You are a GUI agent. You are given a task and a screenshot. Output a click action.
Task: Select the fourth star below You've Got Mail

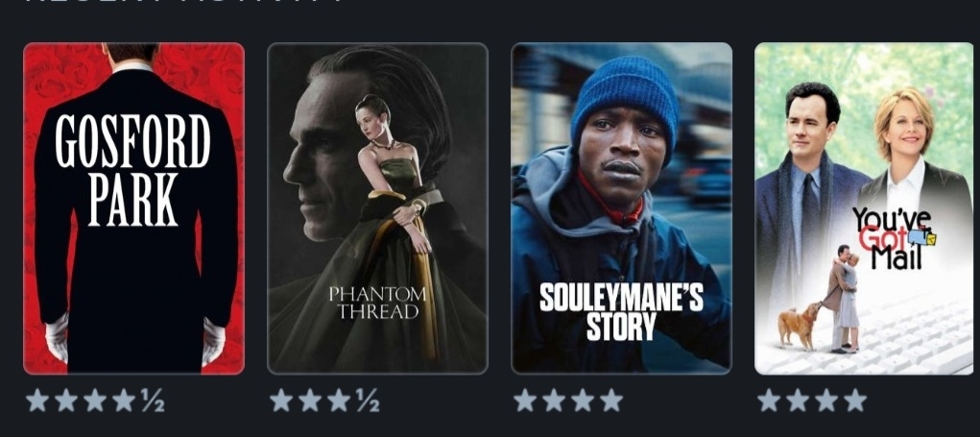pyautogui.click(x=855, y=401)
